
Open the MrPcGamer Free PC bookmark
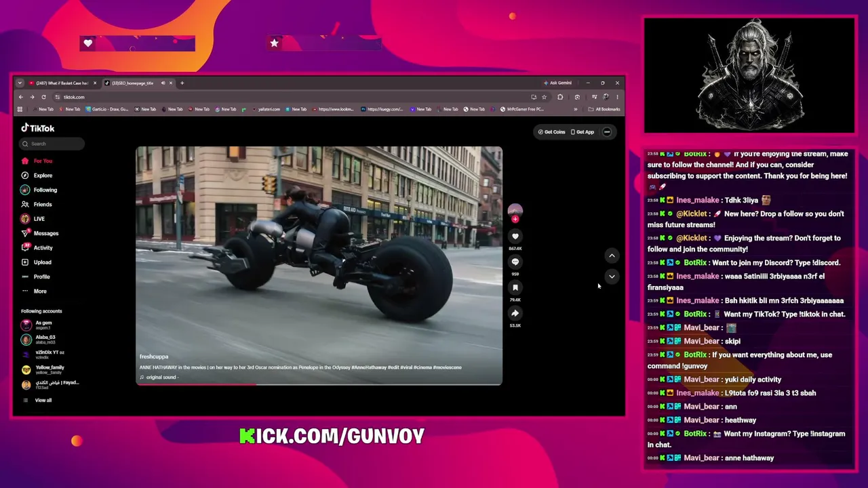[522, 109]
